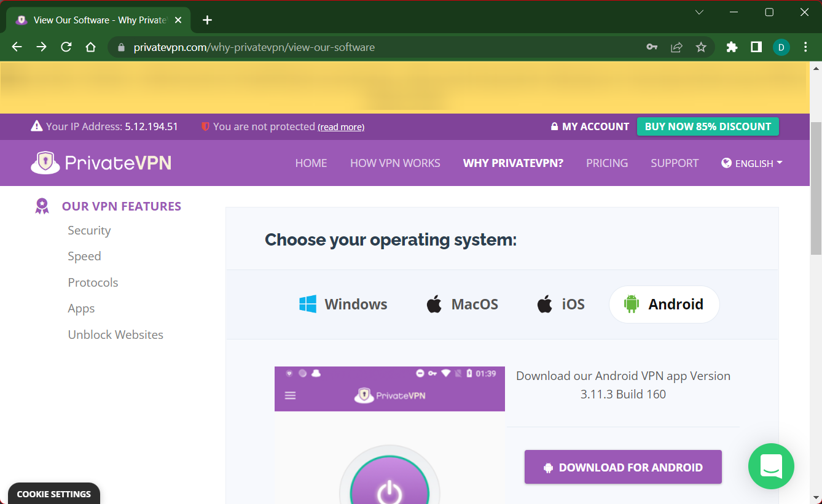Click the Share this page icon
Screen dimensions: 822x504
[x=676, y=47]
